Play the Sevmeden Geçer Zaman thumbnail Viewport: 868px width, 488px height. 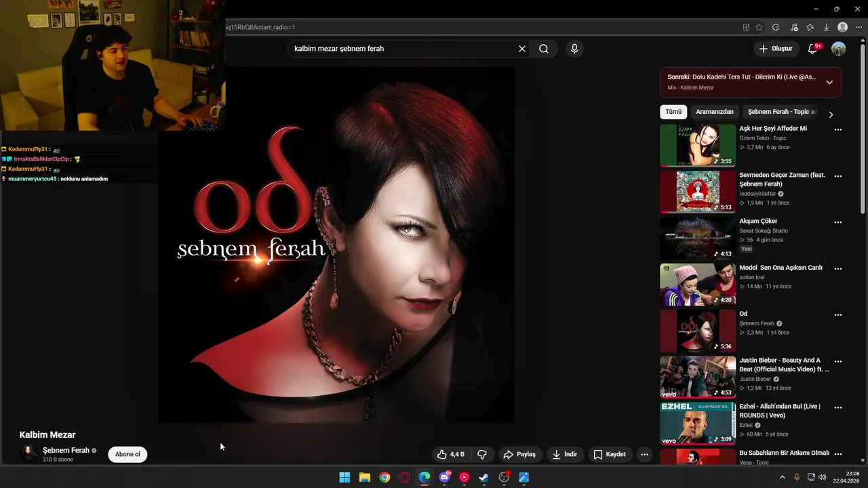coord(698,192)
